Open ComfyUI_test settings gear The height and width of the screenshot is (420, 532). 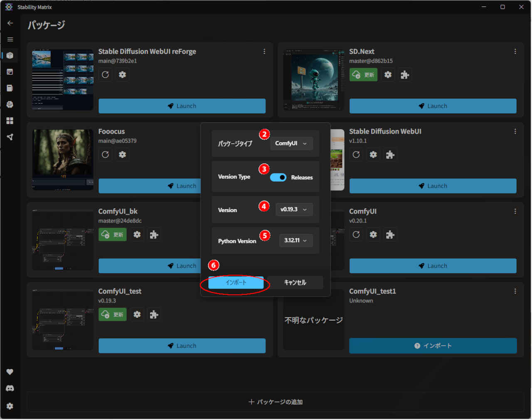[x=137, y=314]
